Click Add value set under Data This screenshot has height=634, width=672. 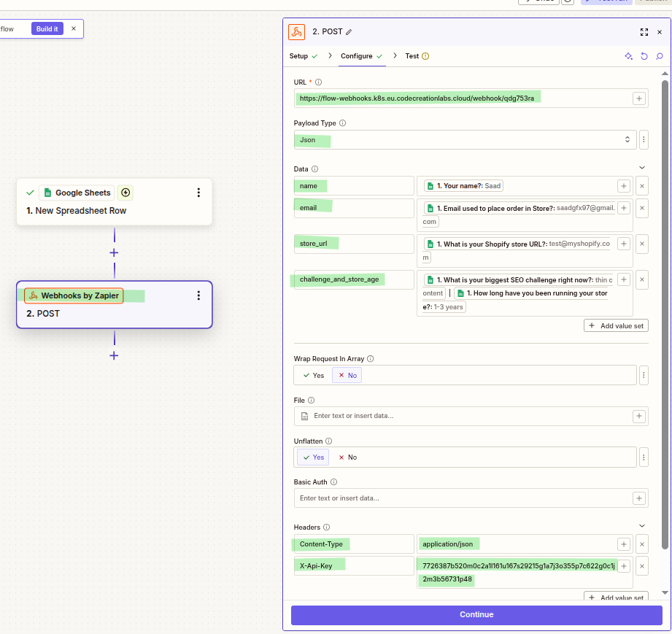pos(616,325)
